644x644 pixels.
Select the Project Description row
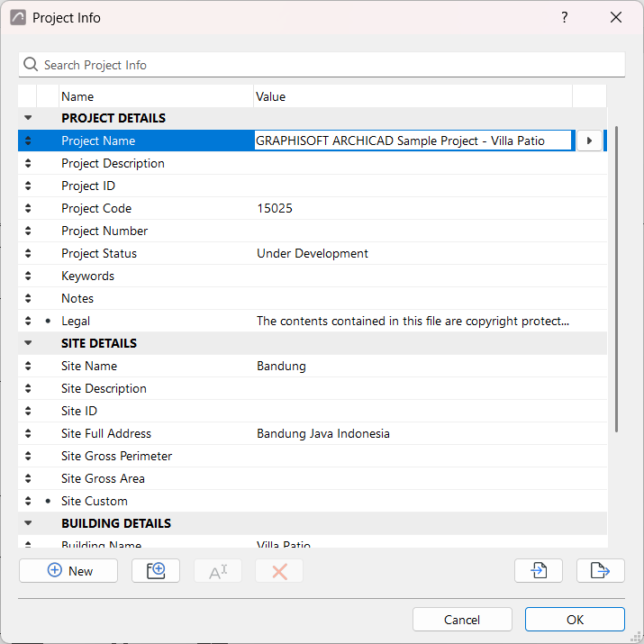pyautogui.click(x=313, y=163)
